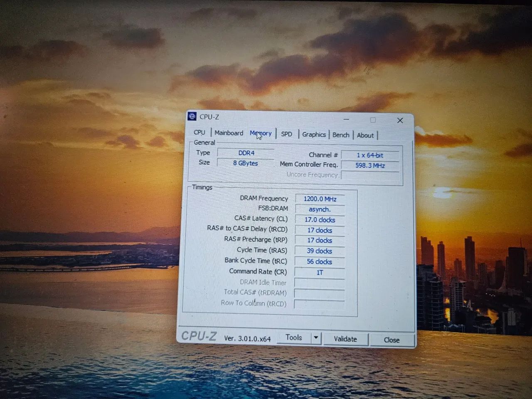Click the empty Total CAS# (tRDRAM) field
Screen dimensions: 532x399
tap(320, 293)
